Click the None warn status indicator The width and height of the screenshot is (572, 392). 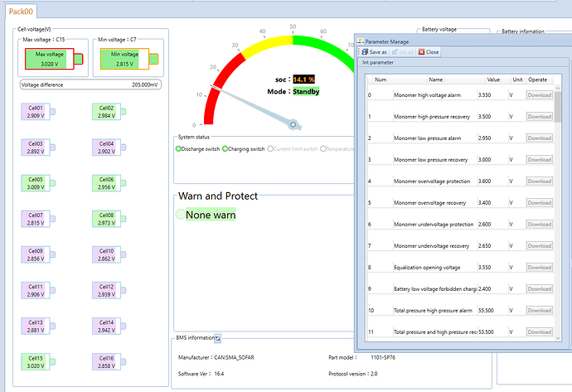point(181,215)
